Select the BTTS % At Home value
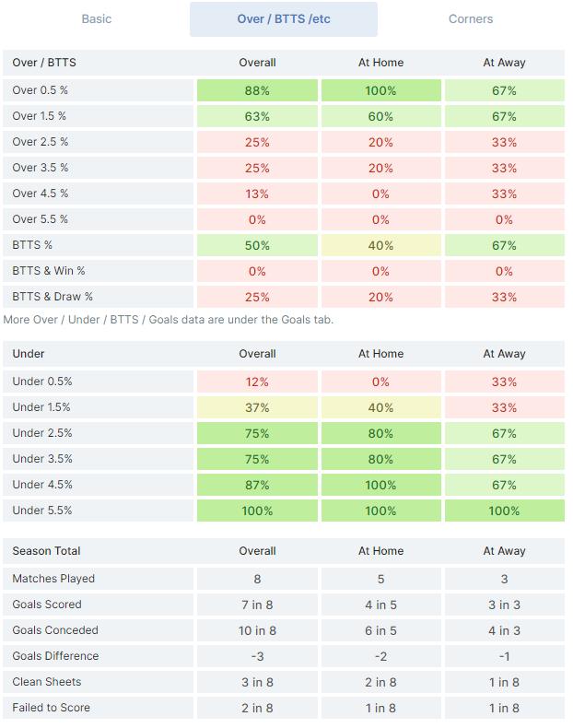This screenshot has height=728, width=573. tap(380, 246)
